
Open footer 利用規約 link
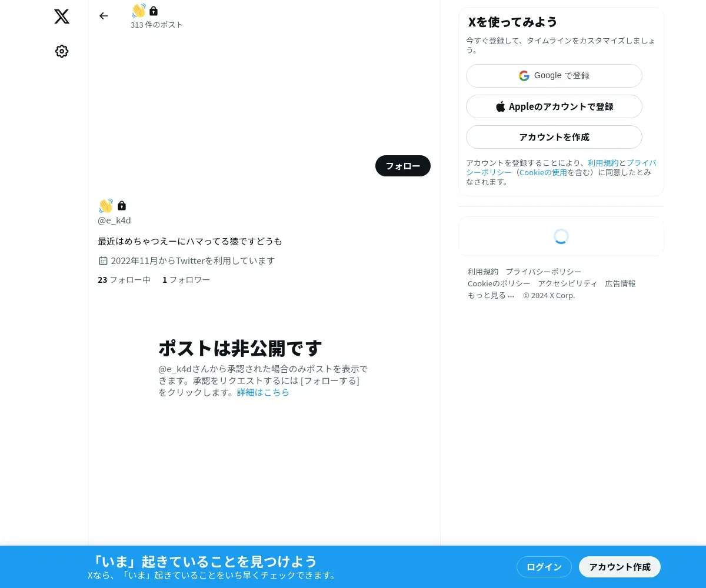tap(483, 272)
